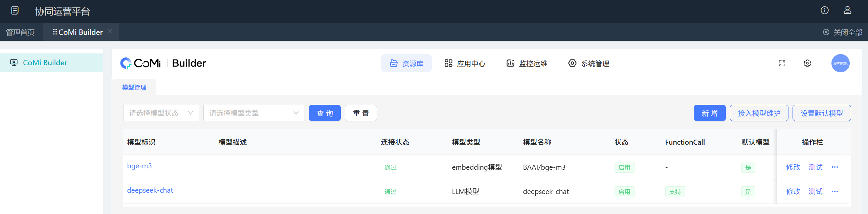Click the 关闭全部 close-all button
The height and width of the screenshot is (214, 868).
pos(842,32)
